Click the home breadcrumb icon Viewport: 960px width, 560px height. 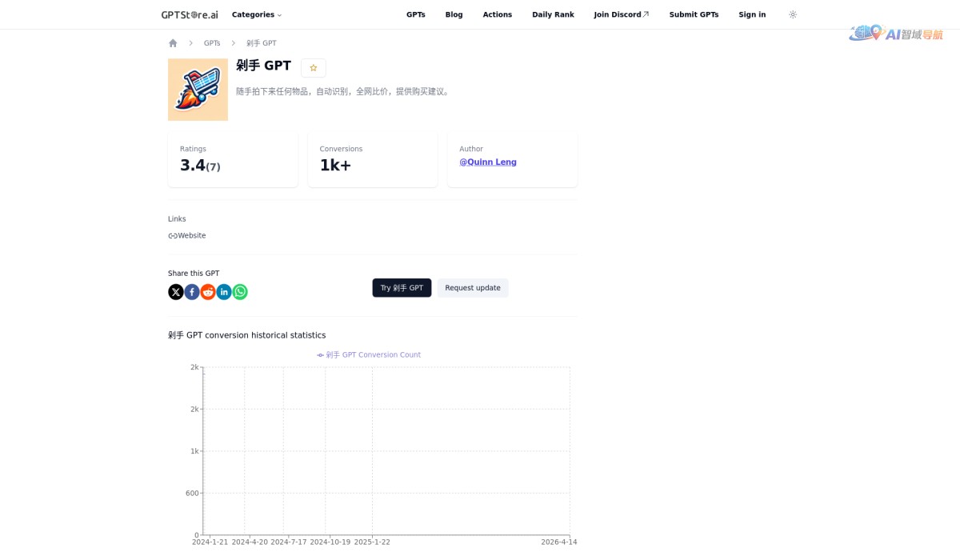[173, 43]
